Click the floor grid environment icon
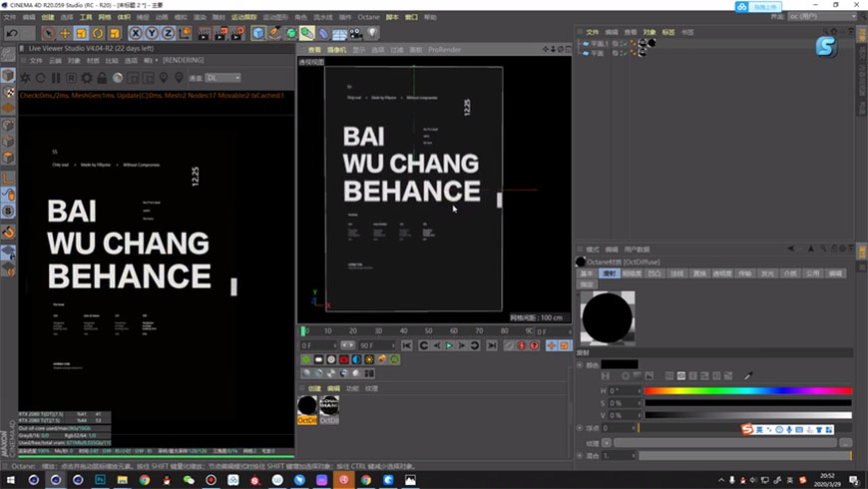Screen dimensions: 868x489 339,33
